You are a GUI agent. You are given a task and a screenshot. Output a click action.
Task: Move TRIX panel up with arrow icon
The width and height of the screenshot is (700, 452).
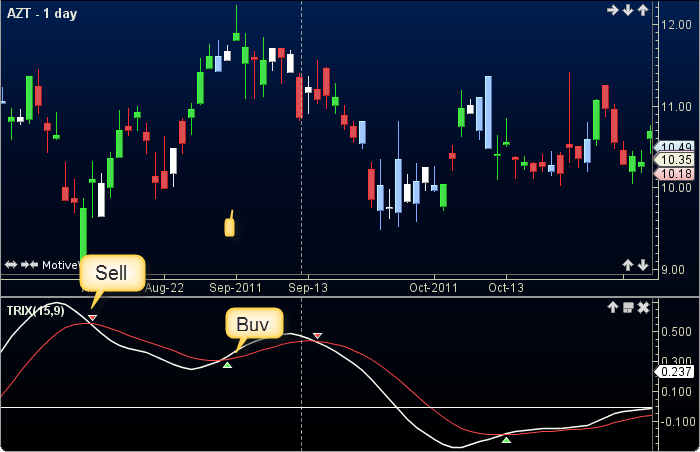click(x=612, y=307)
